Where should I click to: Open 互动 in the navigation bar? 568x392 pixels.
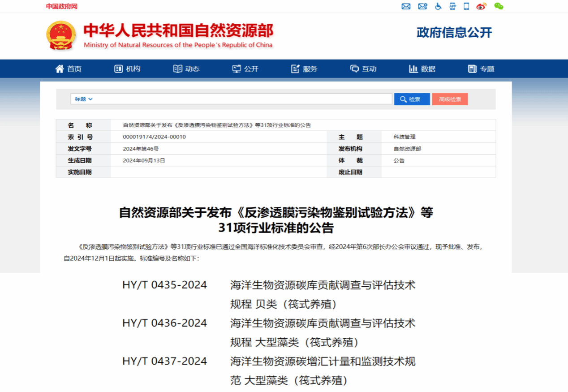coord(363,69)
